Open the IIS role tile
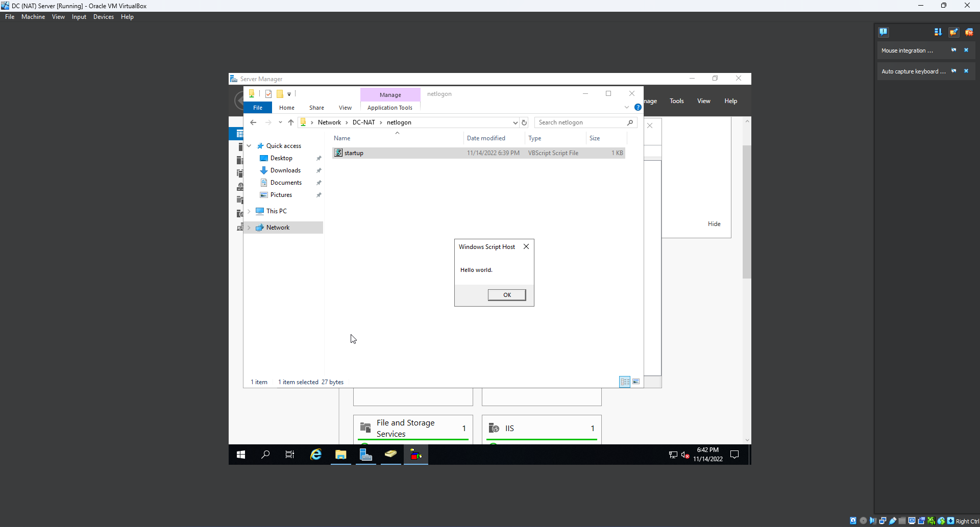980x527 pixels. 542,429
